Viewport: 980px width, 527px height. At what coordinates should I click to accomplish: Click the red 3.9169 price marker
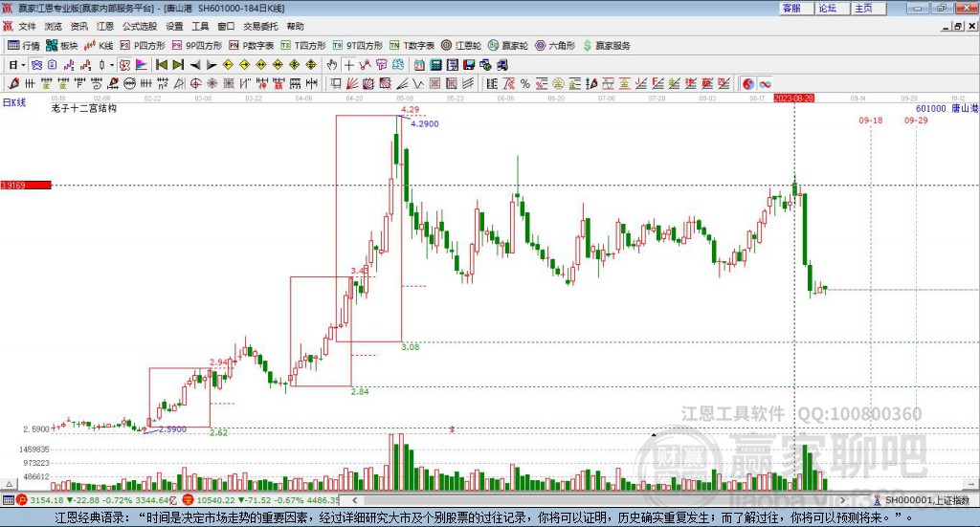click(x=26, y=185)
